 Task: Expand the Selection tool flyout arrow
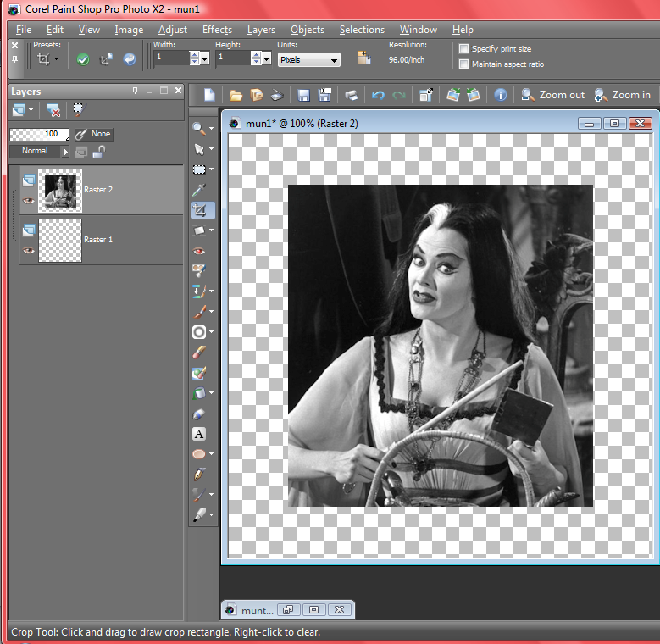pos(211,169)
